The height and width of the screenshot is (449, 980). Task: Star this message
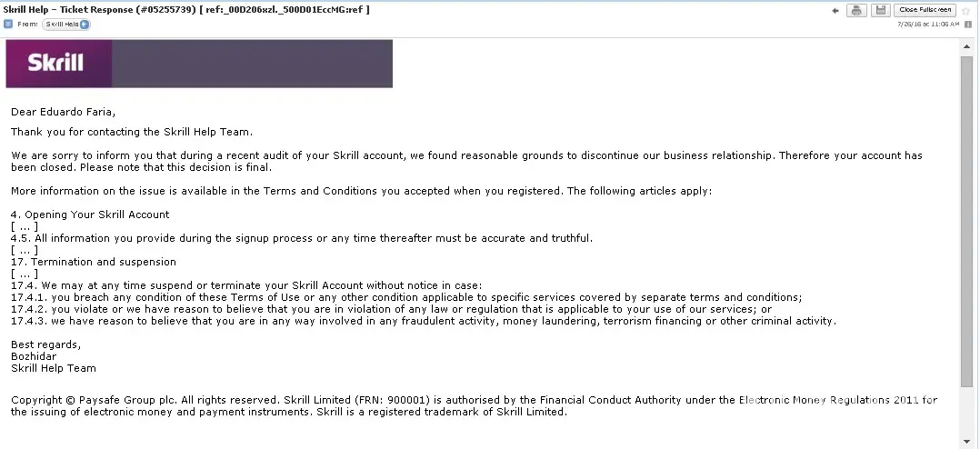click(x=966, y=10)
